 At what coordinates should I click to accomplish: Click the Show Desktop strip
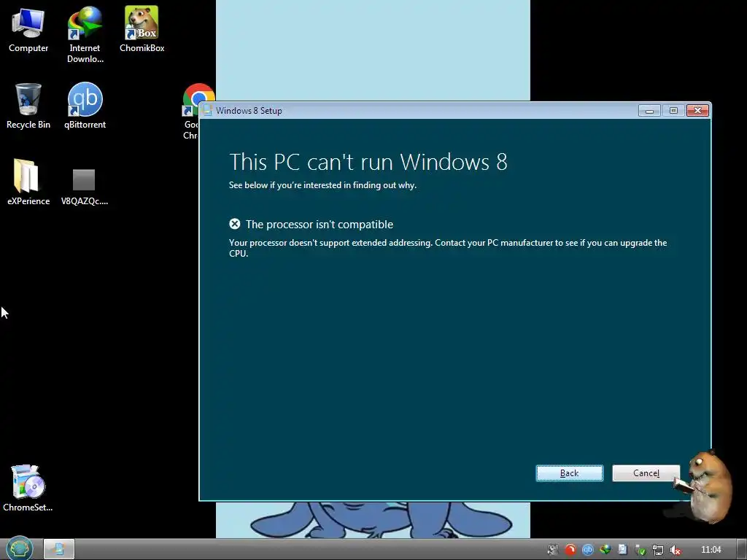tap(742, 549)
